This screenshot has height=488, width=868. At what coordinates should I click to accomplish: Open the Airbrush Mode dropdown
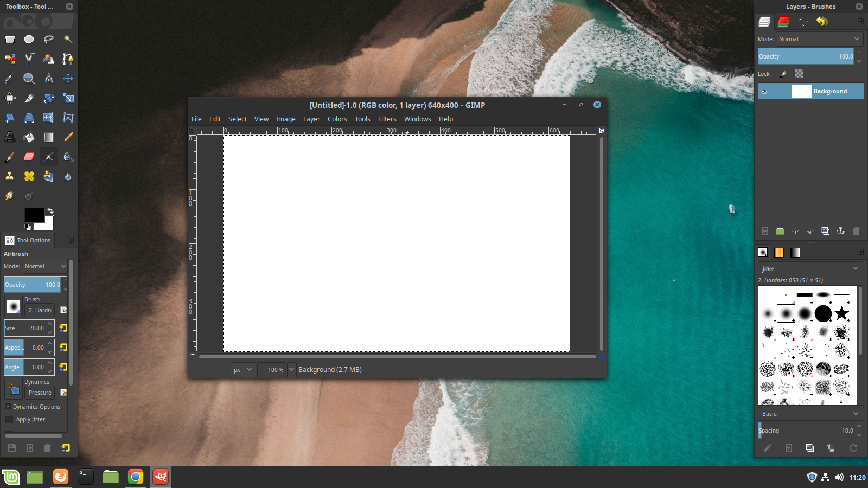45,266
